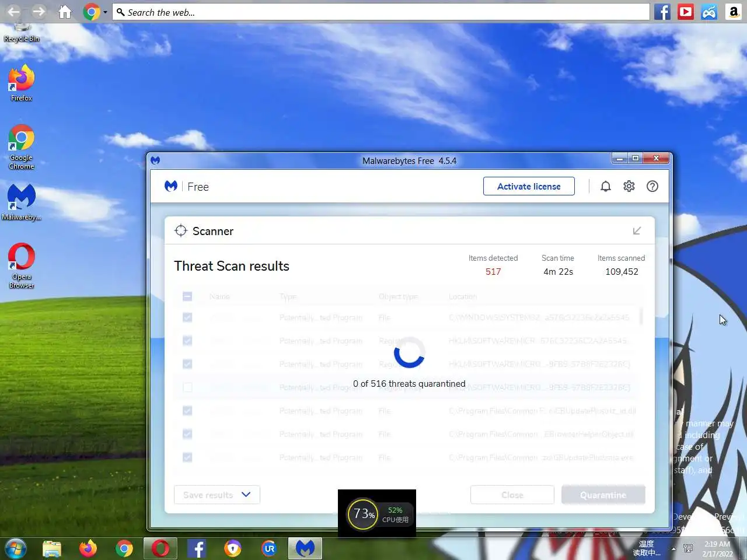Toggle checkbox for HKLM row ending in 6545

click(187, 341)
